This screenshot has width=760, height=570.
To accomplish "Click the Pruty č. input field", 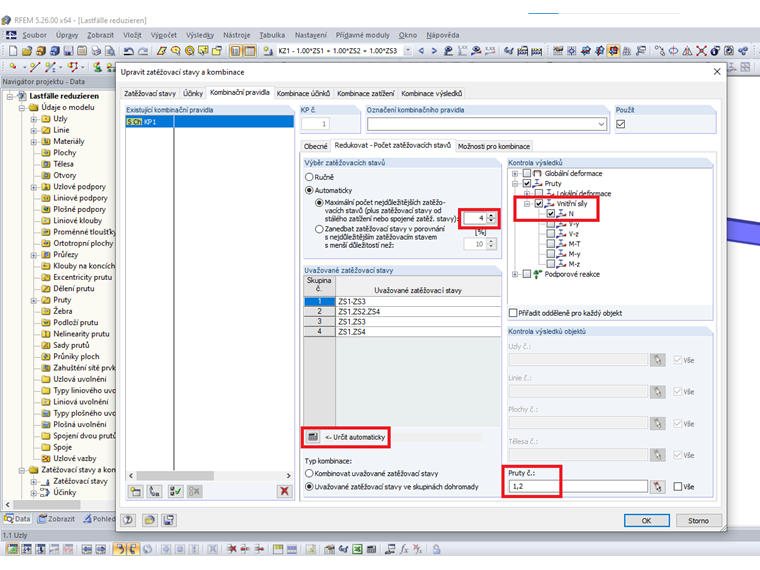I will [578, 487].
